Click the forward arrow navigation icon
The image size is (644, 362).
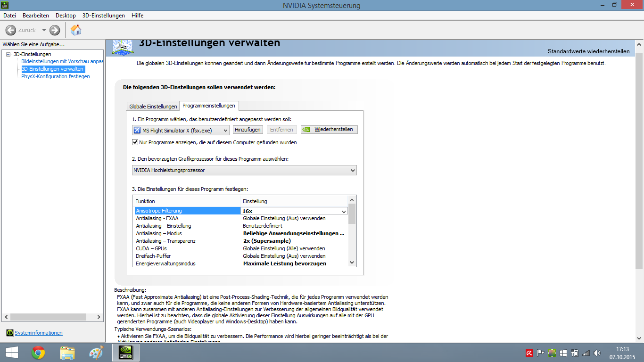(55, 30)
